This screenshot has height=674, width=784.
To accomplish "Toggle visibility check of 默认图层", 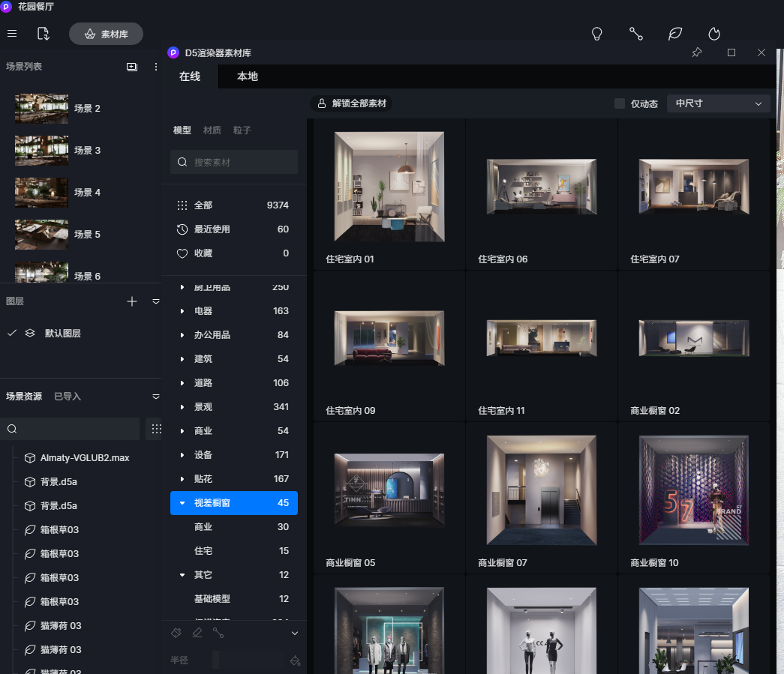I will [12, 333].
